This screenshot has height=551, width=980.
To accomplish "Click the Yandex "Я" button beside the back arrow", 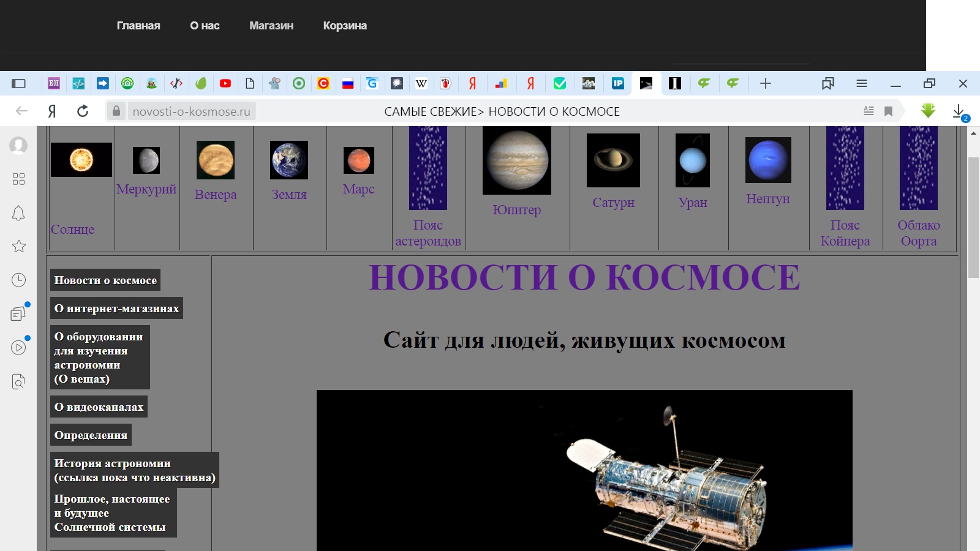I will pos(52,111).
